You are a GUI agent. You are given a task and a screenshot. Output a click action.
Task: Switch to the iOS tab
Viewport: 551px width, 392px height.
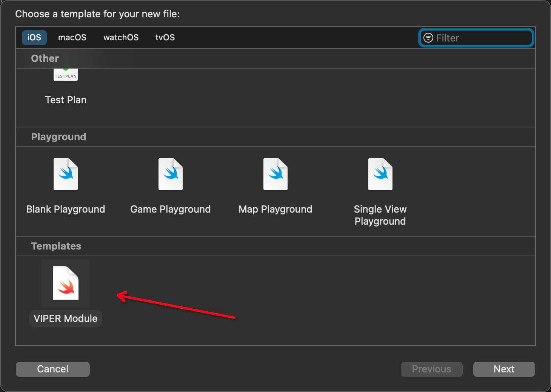pos(34,37)
